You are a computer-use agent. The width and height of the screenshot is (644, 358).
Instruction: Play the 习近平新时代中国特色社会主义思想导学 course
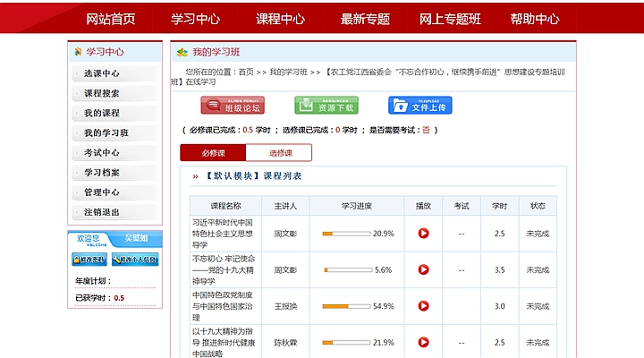click(423, 234)
